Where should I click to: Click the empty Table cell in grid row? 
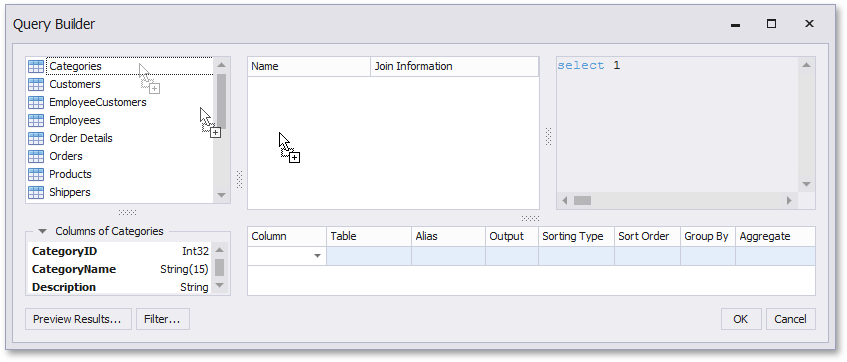pos(369,256)
